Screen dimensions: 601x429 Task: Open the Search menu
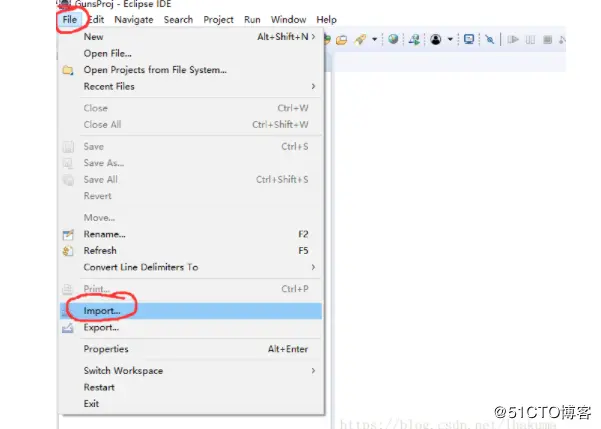pyautogui.click(x=178, y=20)
